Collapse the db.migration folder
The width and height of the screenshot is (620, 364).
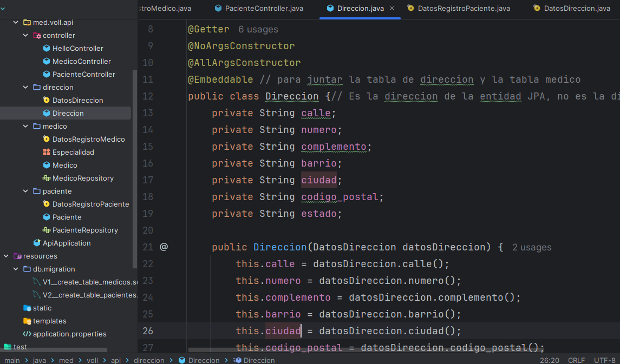click(16, 269)
